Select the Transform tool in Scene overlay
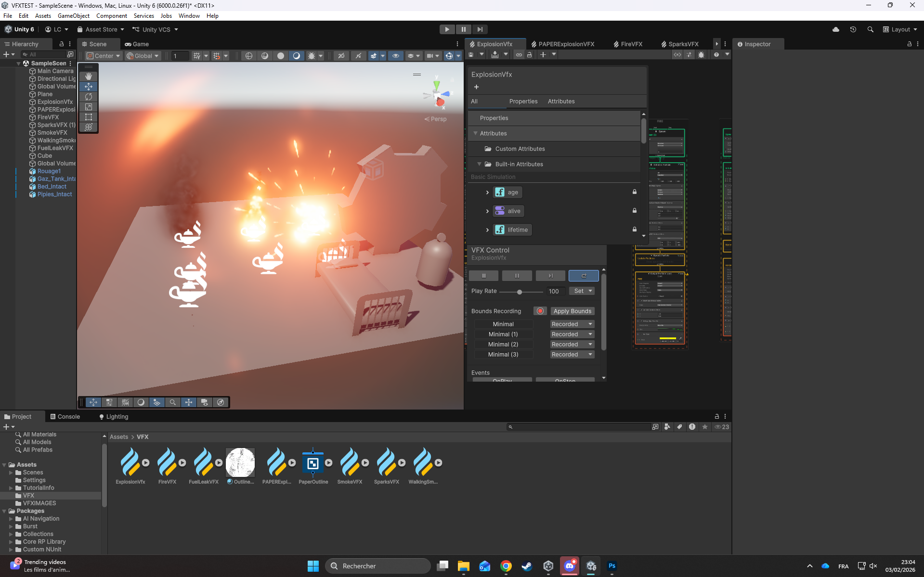 (89, 127)
